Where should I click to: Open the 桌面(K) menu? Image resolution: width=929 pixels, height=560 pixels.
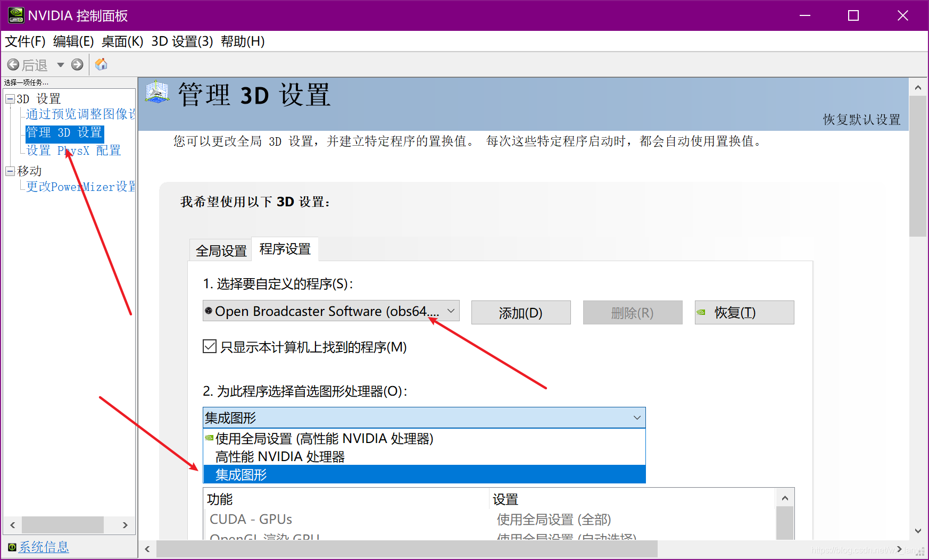[122, 41]
